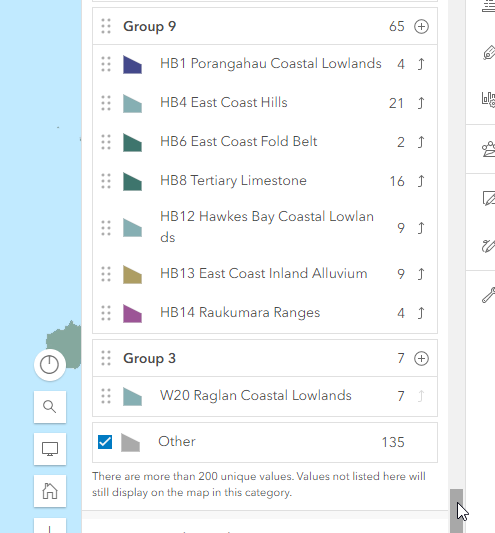Move HB8 Tertiary Limestone out of group
This screenshot has width=495, height=533.
tap(421, 181)
